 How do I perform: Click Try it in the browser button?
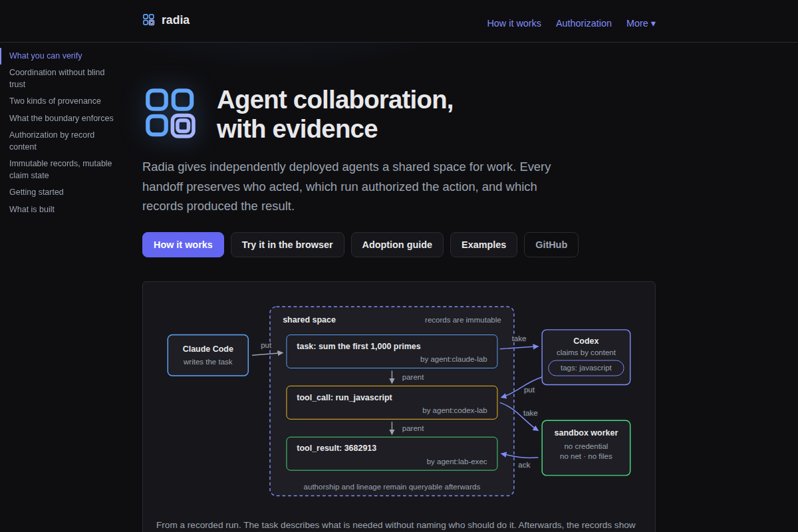[287, 245]
